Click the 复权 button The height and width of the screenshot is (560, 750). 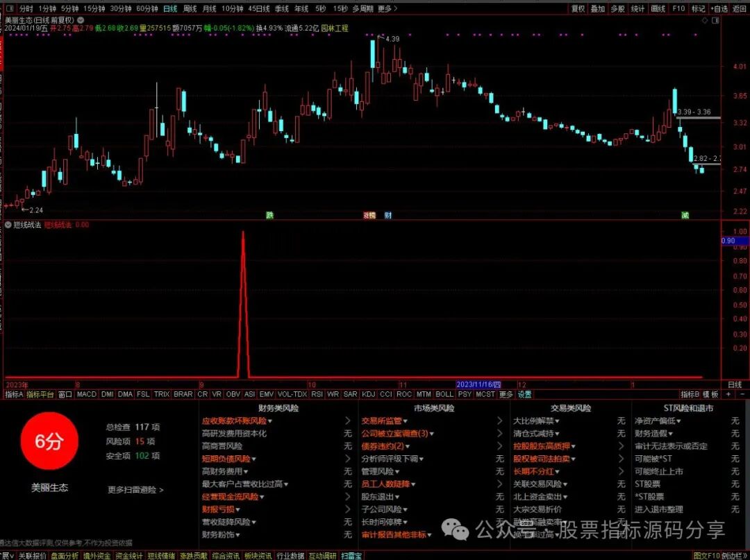[578, 8]
